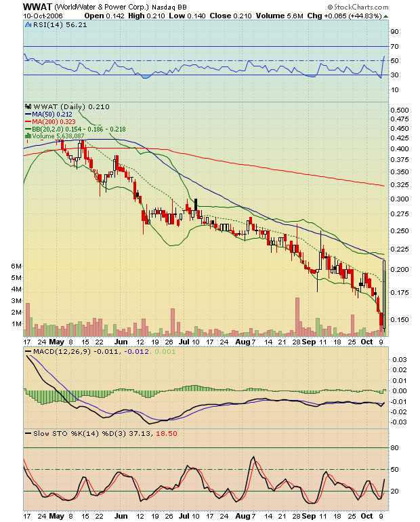Click the Sep label on price chart axis
This screenshot has height=522, width=420.
(x=309, y=342)
